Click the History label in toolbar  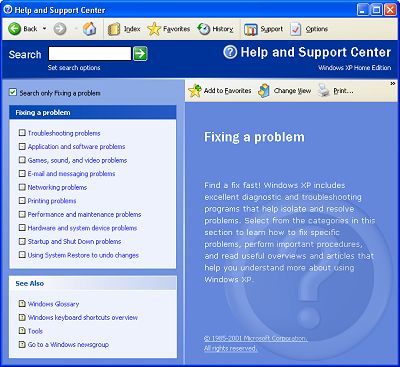click(223, 29)
